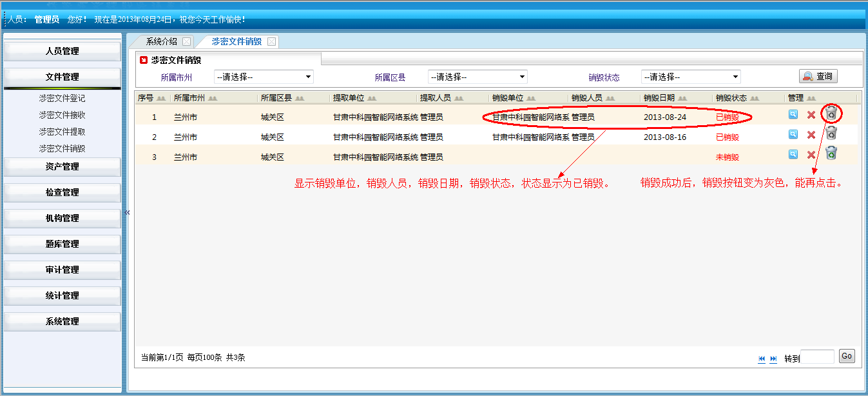
Task: Click the gray destroy bin in row 2
Action: [832, 134]
